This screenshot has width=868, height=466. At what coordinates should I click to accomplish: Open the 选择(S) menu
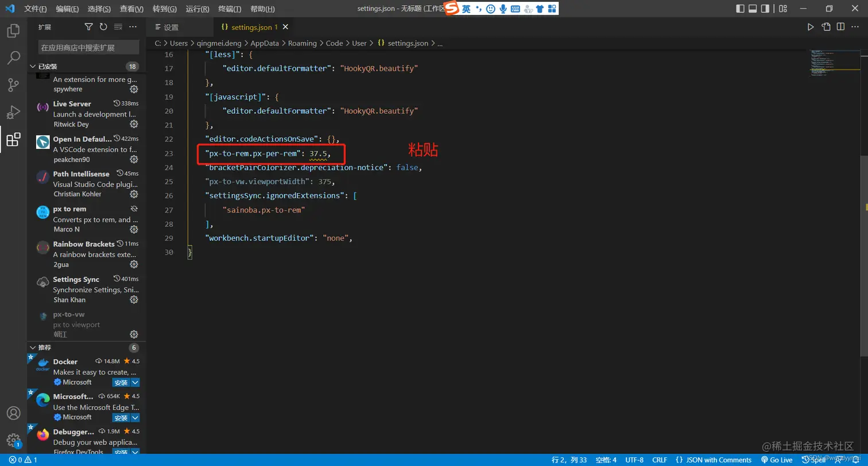[x=99, y=9]
